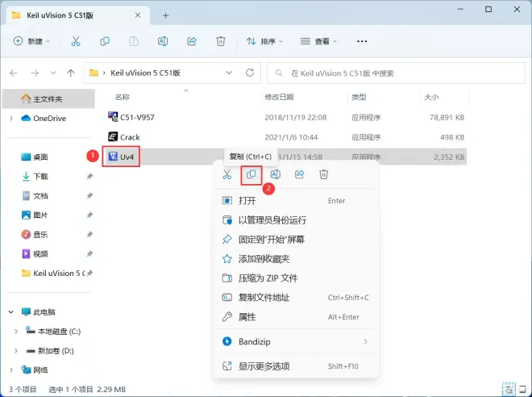This screenshot has height=397, width=532.
Task: Expand the 新加卷 (D:) node
Action: pos(16,351)
